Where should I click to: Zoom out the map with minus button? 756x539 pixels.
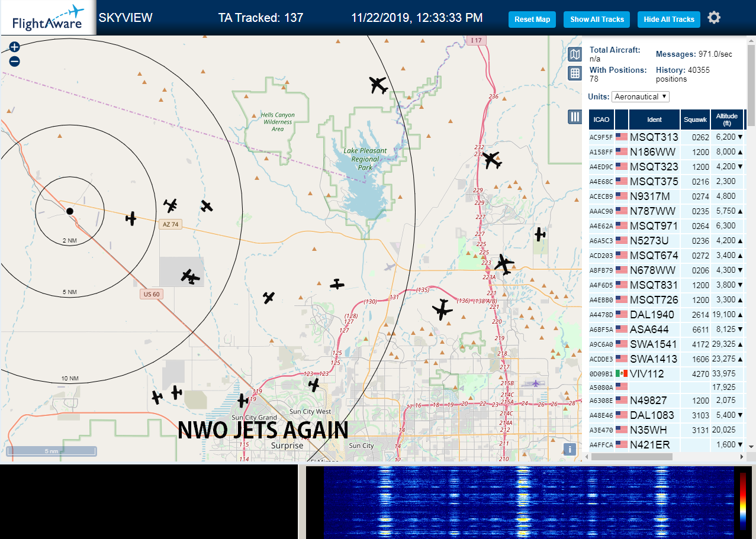[x=15, y=61]
